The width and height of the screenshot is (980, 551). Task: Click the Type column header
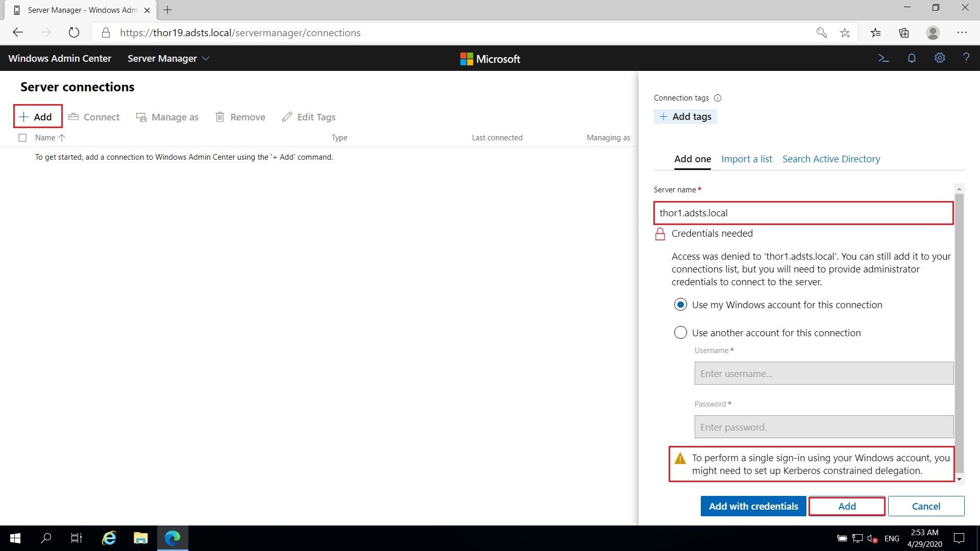[x=339, y=138]
